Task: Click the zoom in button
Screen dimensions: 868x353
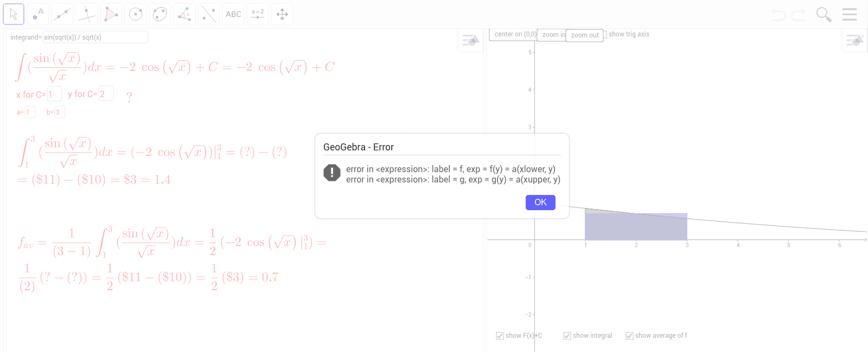Action: 553,35
